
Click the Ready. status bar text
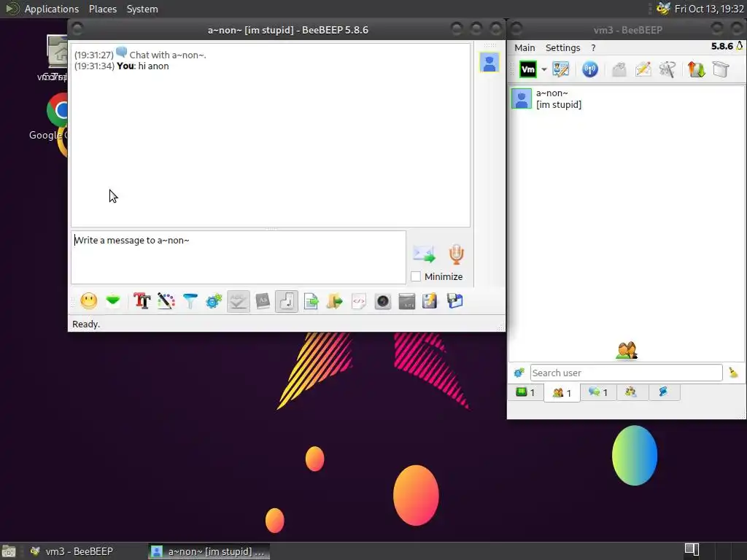86,324
